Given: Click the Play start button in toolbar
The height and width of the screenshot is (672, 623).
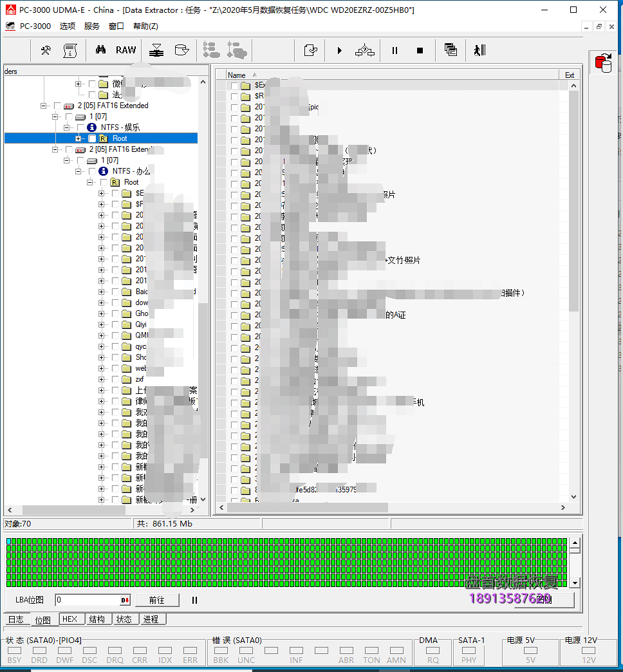Looking at the screenshot, I should 339,51.
